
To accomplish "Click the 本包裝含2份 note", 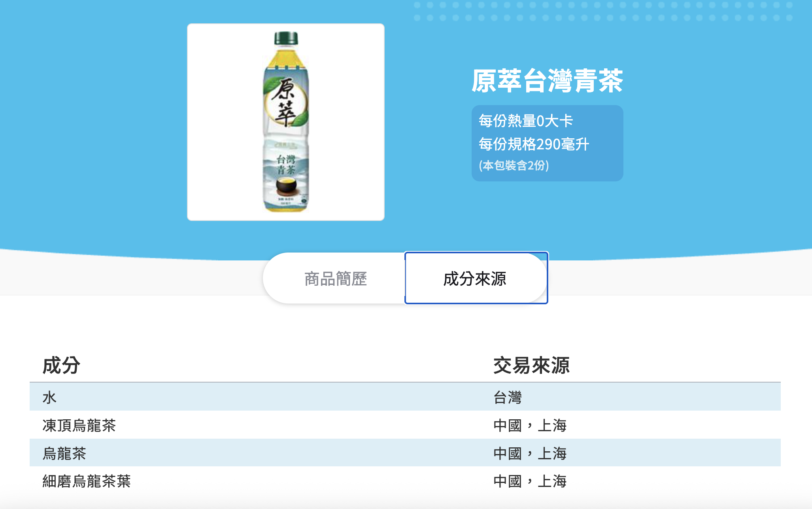I will pyautogui.click(x=514, y=165).
